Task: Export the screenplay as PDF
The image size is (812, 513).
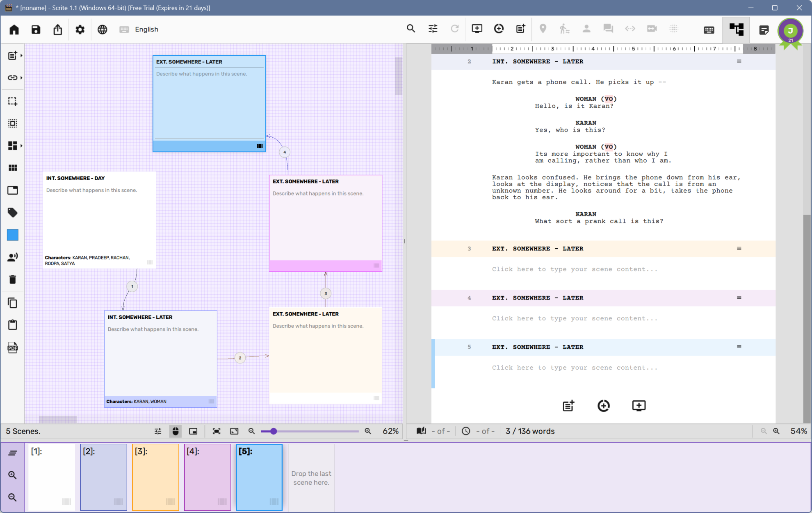Action: coord(13,347)
